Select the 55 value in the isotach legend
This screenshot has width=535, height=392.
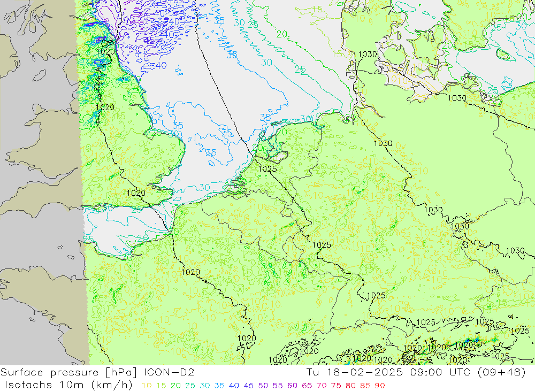point(278,386)
